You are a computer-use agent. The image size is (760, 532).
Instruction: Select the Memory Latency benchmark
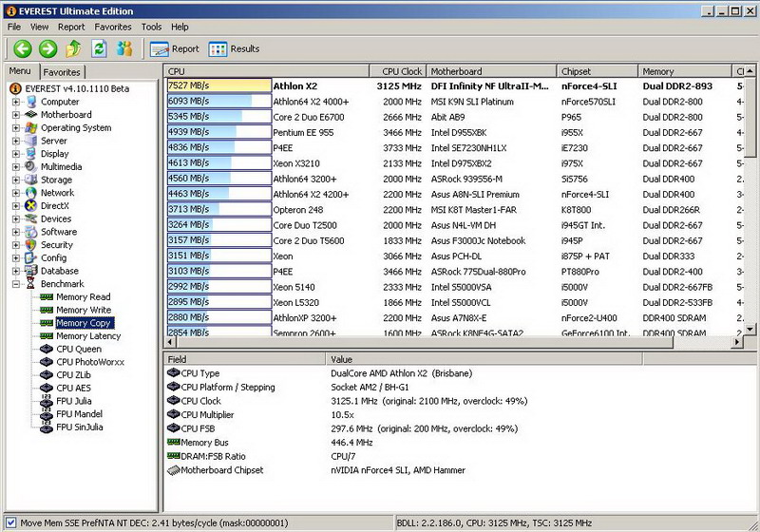pos(87,336)
